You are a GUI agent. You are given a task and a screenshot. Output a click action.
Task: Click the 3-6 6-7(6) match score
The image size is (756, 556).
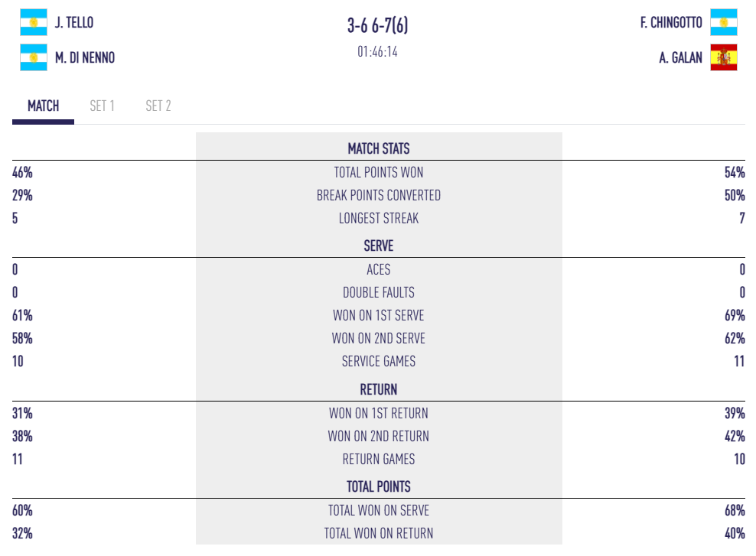tap(378, 25)
